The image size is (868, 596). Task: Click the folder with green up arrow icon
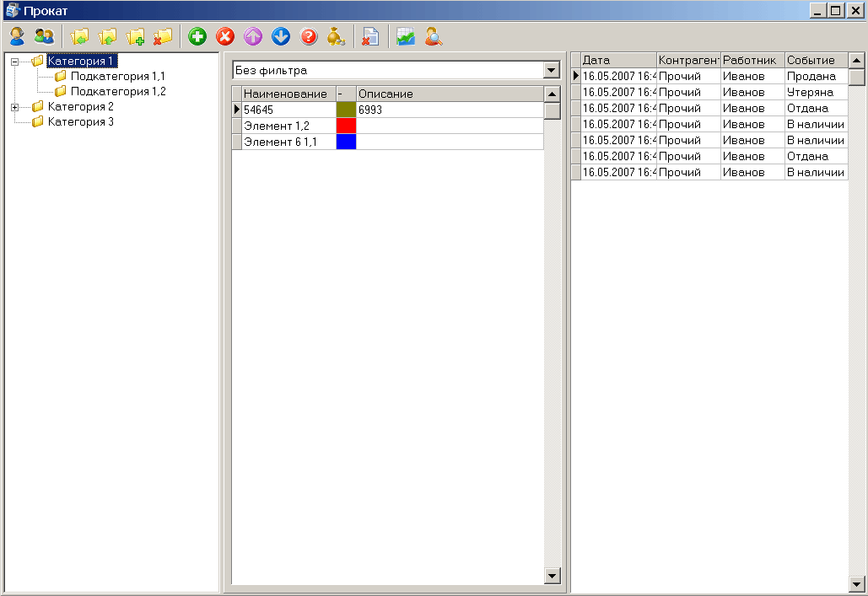(107, 36)
